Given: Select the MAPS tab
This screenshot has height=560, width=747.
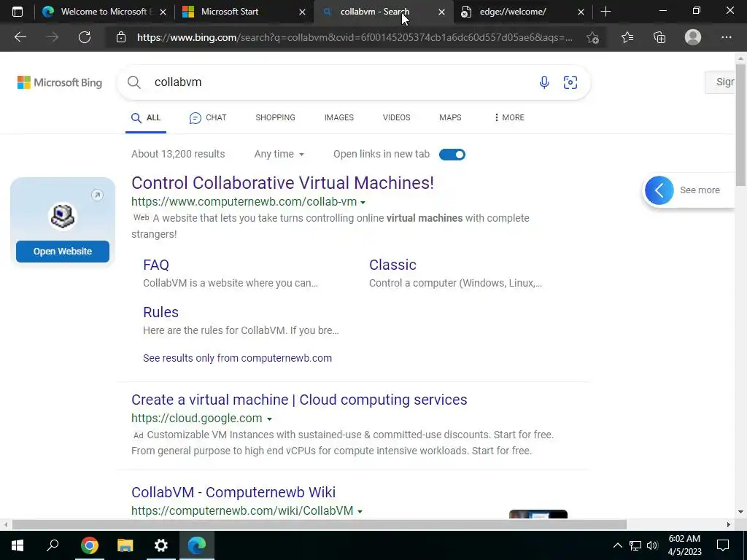Looking at the screenshot, I should [450, 117].
